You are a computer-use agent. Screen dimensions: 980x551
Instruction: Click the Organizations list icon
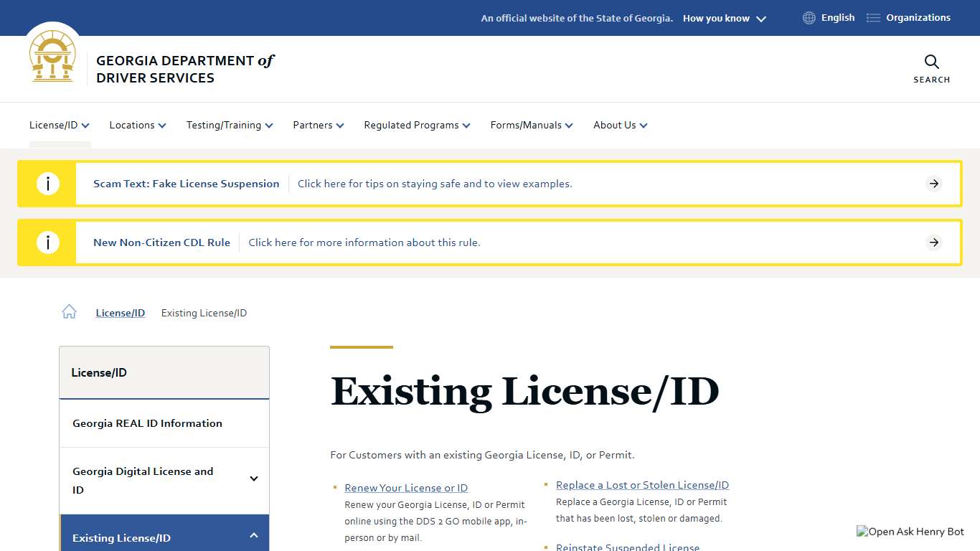click(x=873, y=17)
